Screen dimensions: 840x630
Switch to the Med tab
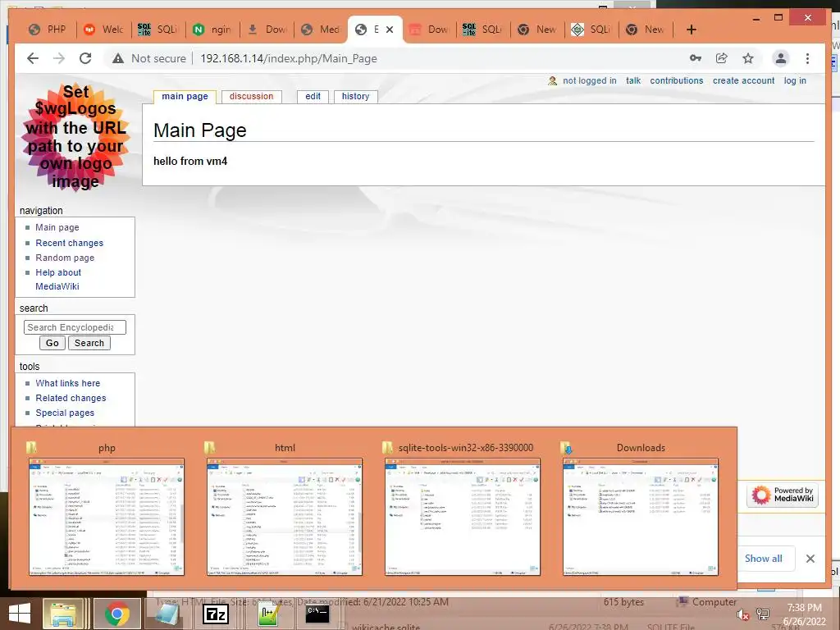pos(321,30)
